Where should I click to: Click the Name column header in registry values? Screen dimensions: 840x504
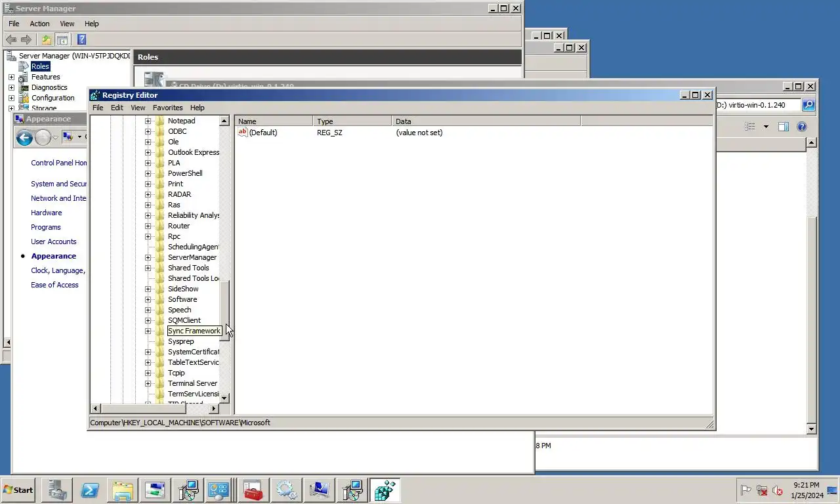coord(274,121)
